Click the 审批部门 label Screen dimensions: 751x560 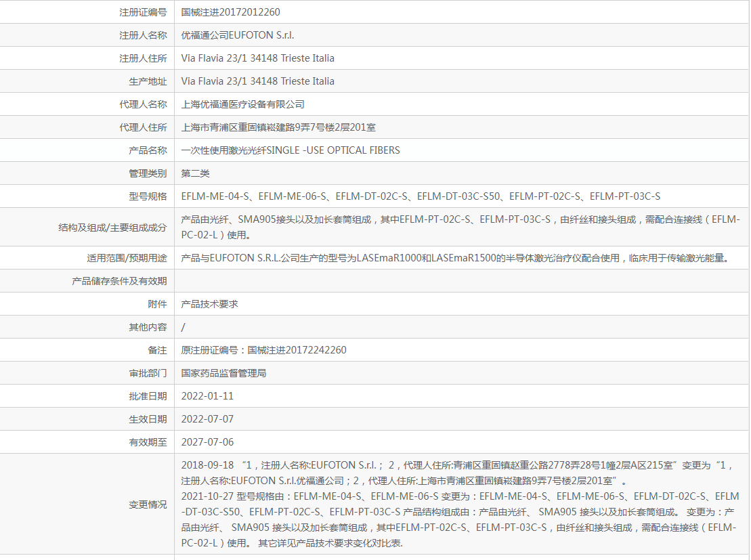148,372
